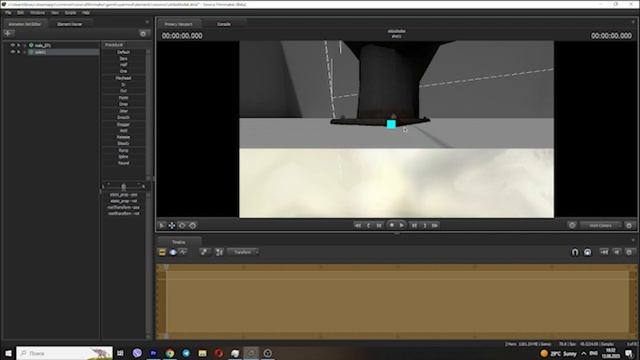
Task: Toggle lock arrow on second animation set
Action: 19,52
